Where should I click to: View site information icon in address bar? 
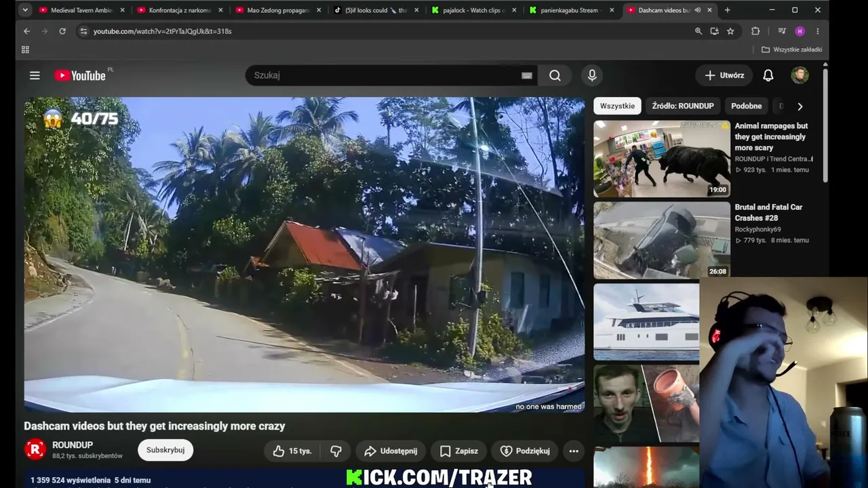pyautogui.click(x=83, y=31)
